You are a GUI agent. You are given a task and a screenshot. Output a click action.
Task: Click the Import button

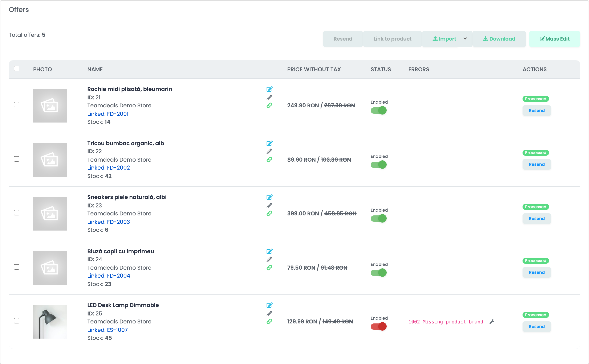click(444, 39)
